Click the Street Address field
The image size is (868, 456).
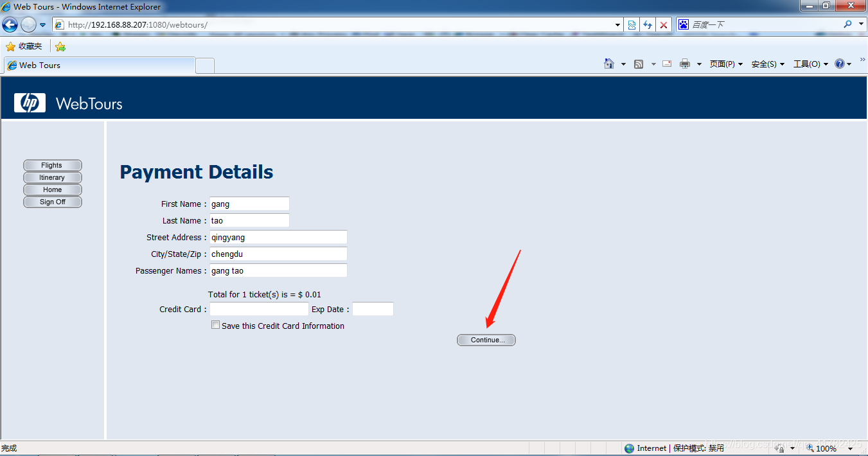click(278, 237)
